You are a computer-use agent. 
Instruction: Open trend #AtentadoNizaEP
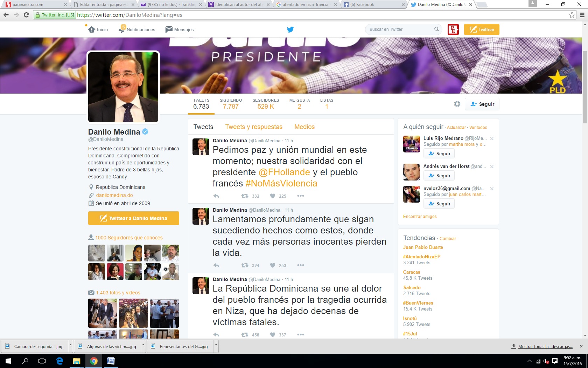point(422,257)
